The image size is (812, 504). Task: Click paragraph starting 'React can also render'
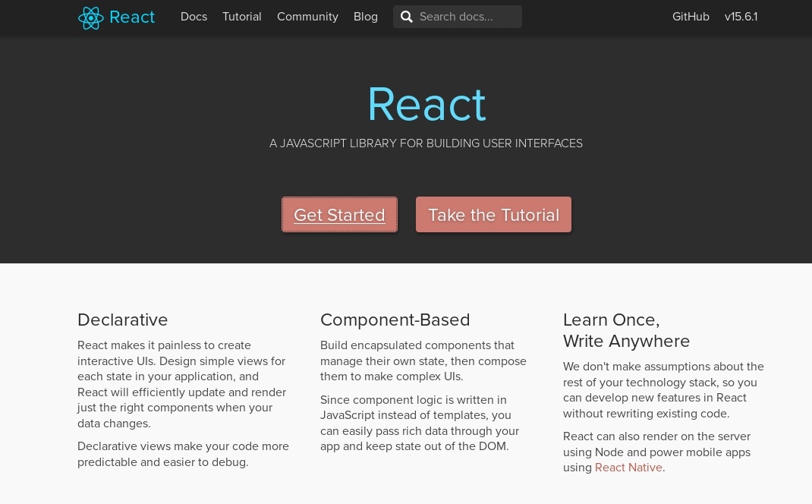click(x=656, y=452)
